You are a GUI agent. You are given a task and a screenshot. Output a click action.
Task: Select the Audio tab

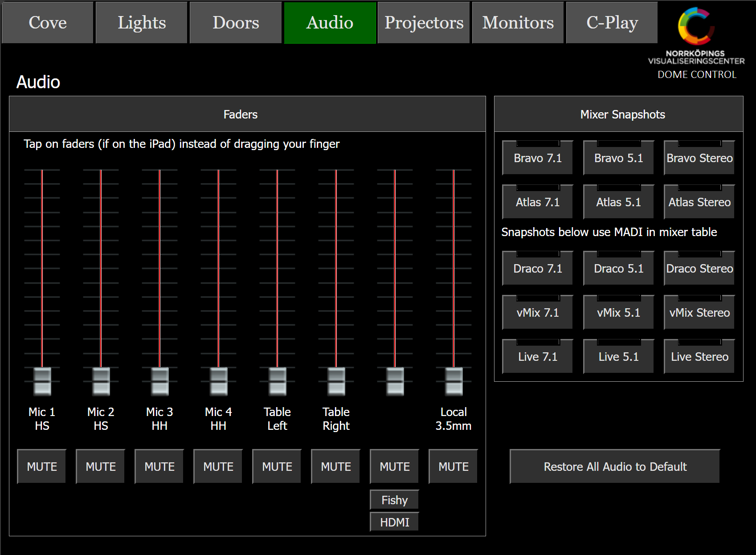coord(330,23)
